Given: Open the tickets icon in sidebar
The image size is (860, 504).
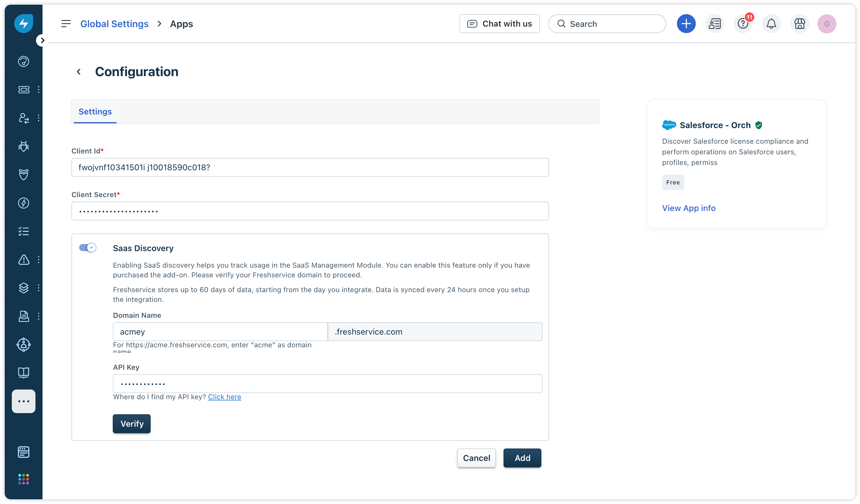Looking at the screenshot, I should 24,90.
